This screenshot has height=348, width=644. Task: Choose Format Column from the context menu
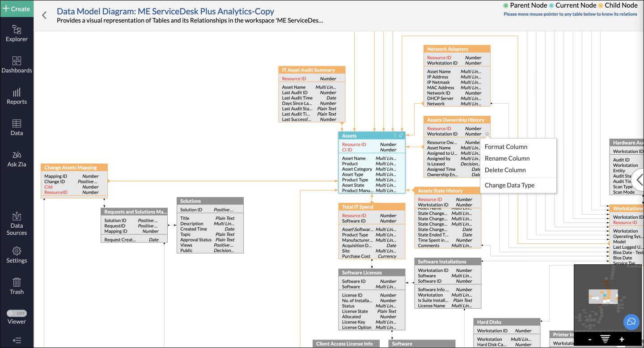[x=506, y=147]
